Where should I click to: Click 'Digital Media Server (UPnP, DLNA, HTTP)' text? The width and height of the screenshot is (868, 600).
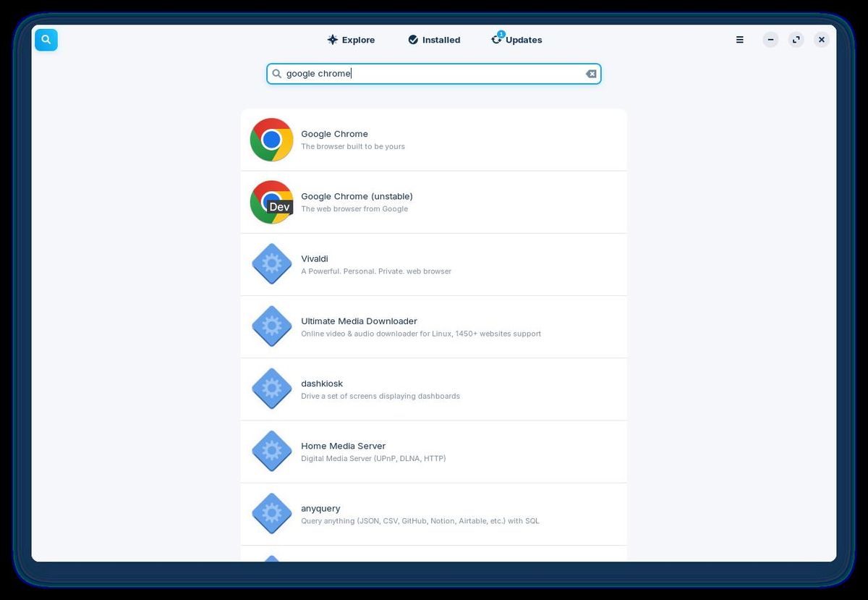373,458
